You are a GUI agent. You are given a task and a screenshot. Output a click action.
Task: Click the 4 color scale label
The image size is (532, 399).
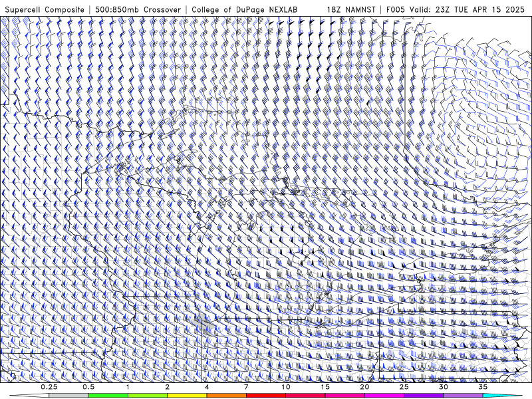(x=207, y=387)
